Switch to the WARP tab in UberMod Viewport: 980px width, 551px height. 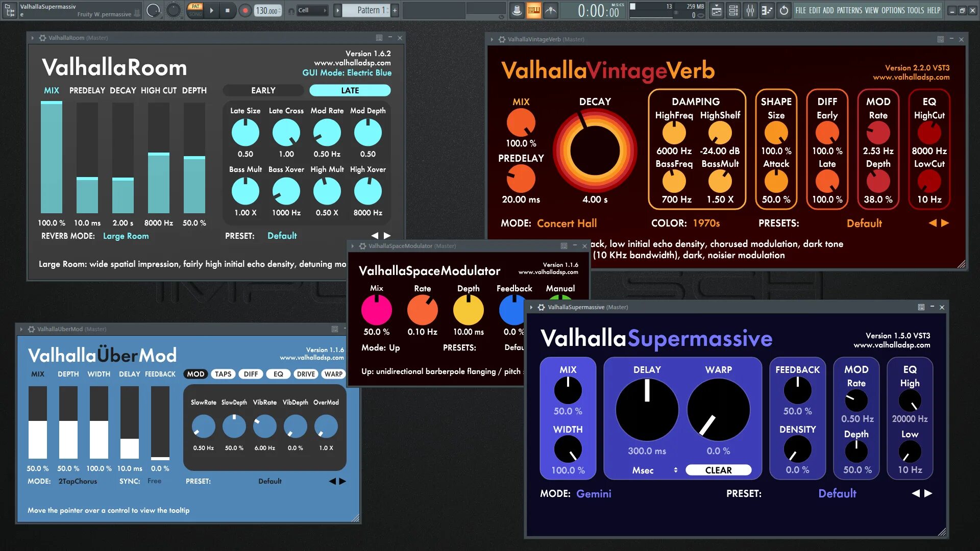(x=333, y=374)
